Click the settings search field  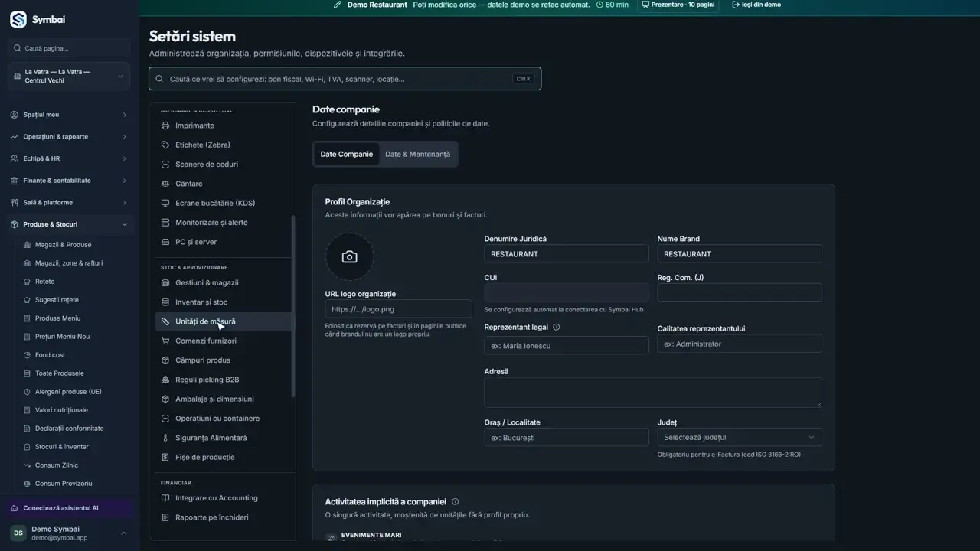(x=345, y=79)
